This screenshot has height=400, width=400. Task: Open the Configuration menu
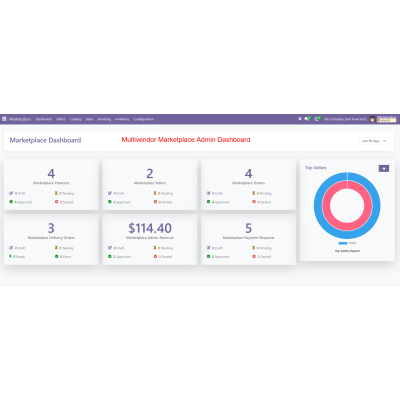tap(144, 119)
